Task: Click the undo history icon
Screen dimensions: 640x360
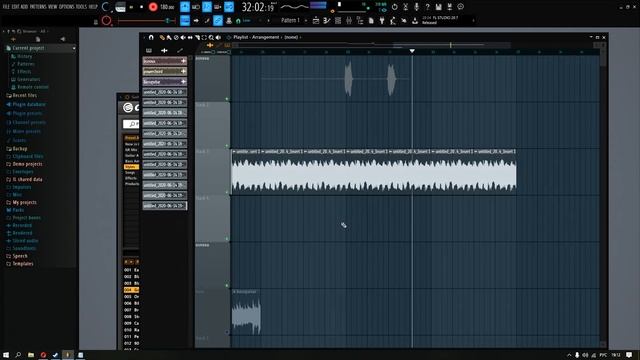Action: point(394,7)
